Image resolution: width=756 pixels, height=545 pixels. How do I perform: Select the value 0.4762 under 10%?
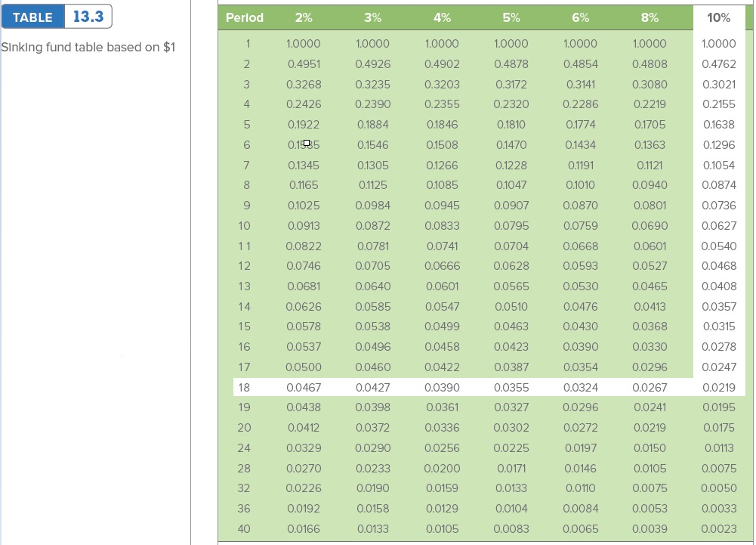click(717, 63)
